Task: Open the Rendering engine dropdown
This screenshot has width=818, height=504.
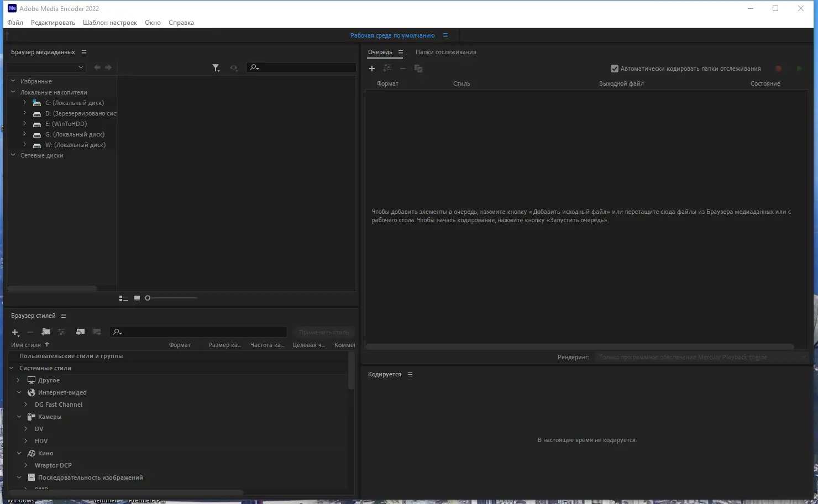Action: coord(805,357)
